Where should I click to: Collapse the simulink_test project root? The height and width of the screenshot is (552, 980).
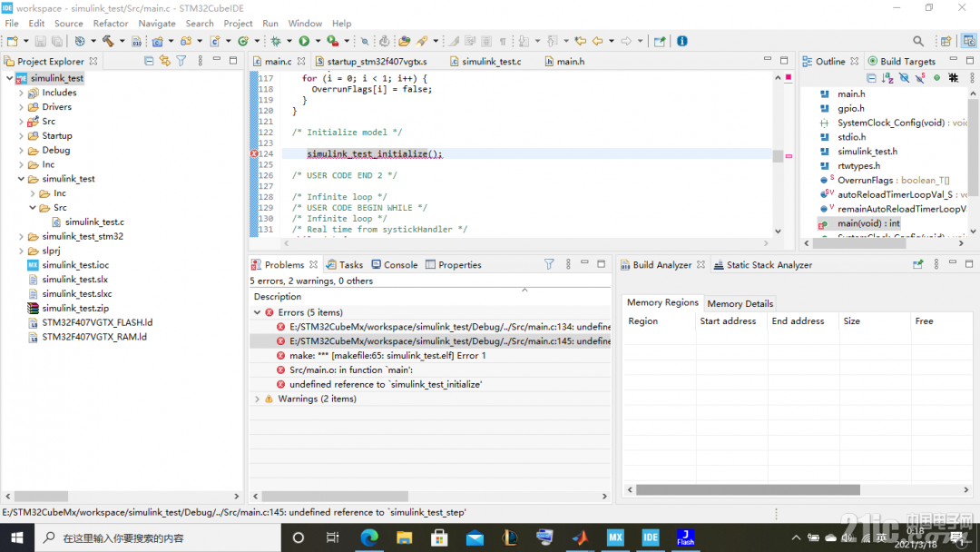coord(9,78)
